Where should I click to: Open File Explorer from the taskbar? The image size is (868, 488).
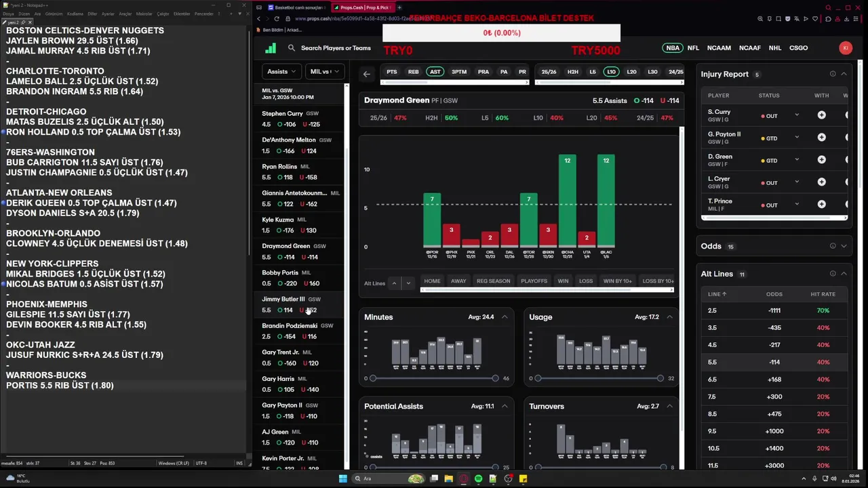pyautogui.click(x=449, y=479)
